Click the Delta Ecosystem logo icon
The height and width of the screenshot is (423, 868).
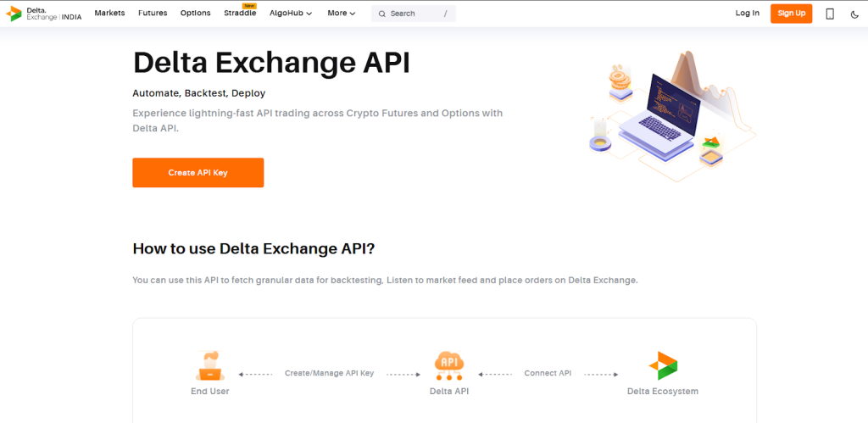663,365
